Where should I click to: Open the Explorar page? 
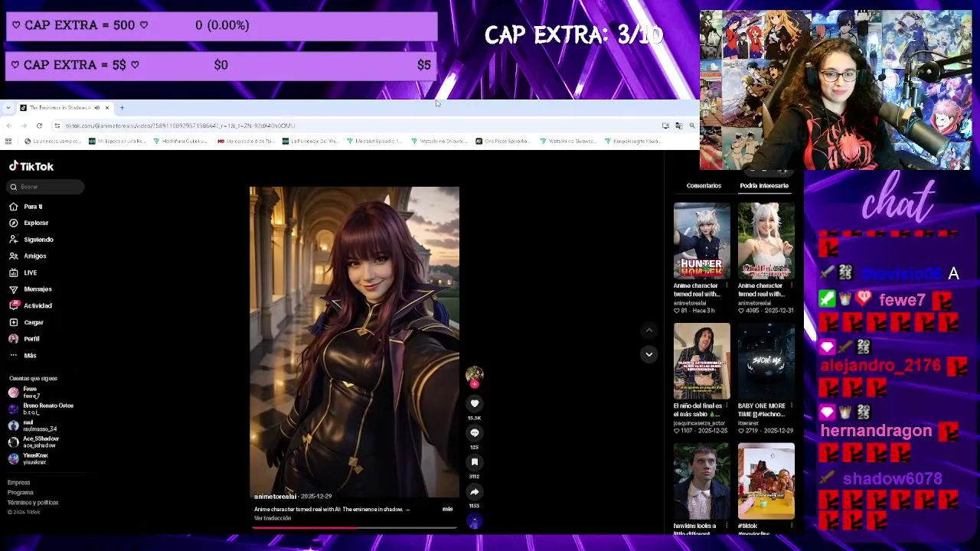coord(29,223)
